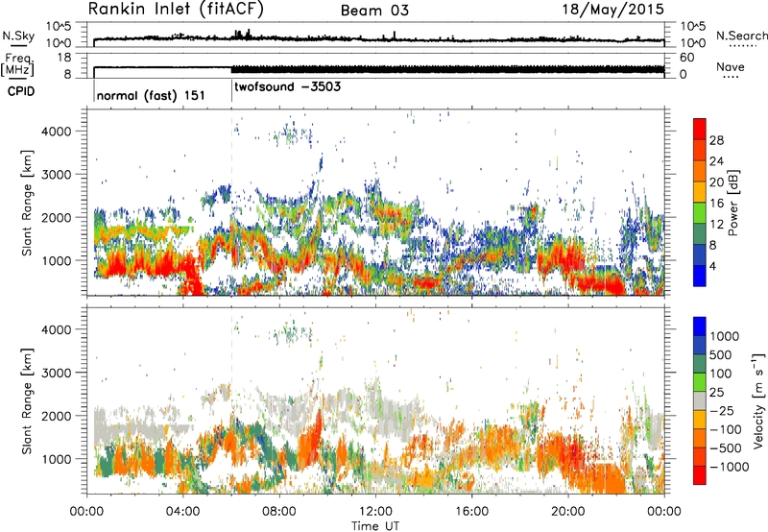
Task: Click the 'normal (fast) 151' CPID text
Action: 151,95
